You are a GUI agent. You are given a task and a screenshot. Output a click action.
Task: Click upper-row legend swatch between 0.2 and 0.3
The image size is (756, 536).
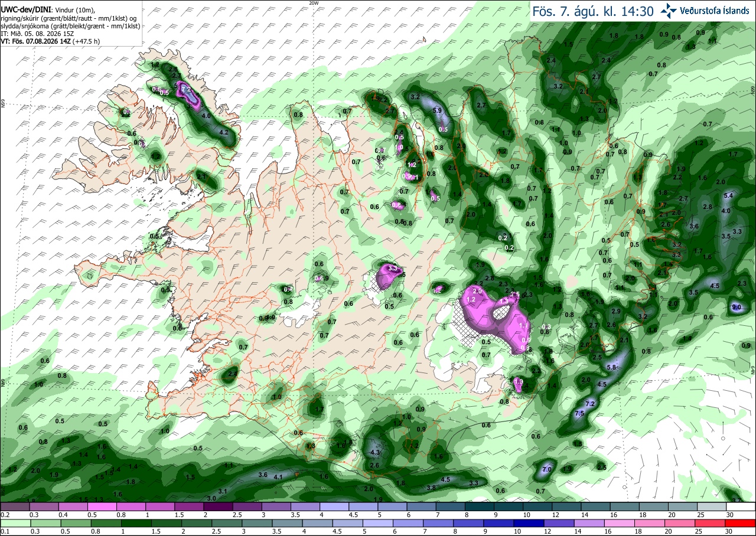(x=14, y=506)
